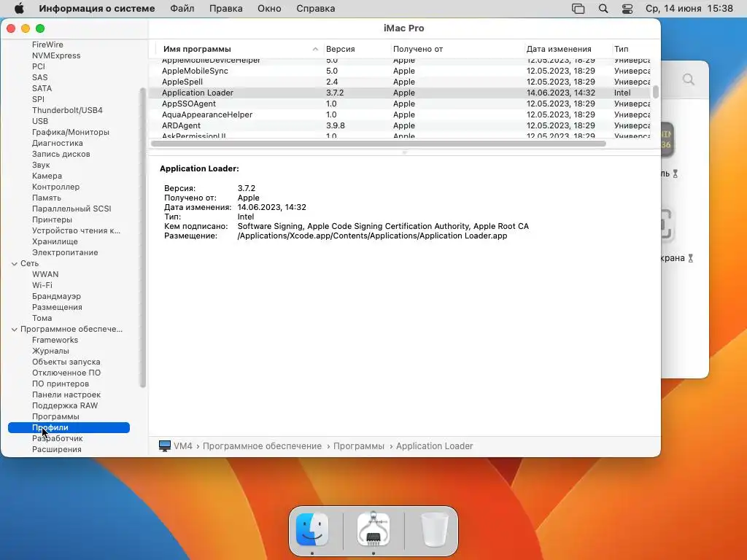Select Отключенное ПО in the sidebar

click(66, 373)
